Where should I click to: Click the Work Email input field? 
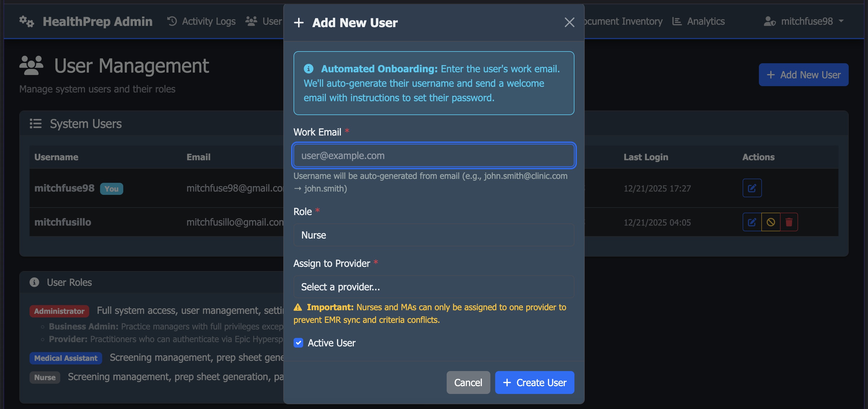point(433,155)
